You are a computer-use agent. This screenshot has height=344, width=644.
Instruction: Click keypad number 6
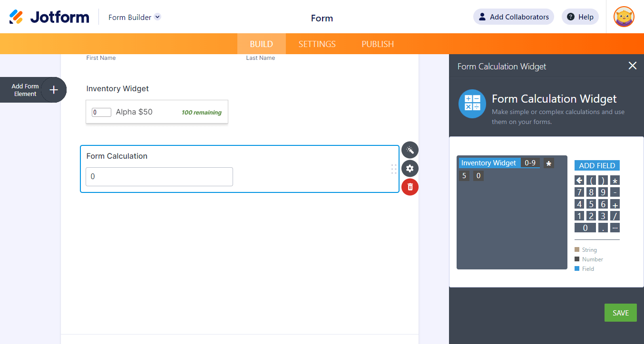[603, 204]
